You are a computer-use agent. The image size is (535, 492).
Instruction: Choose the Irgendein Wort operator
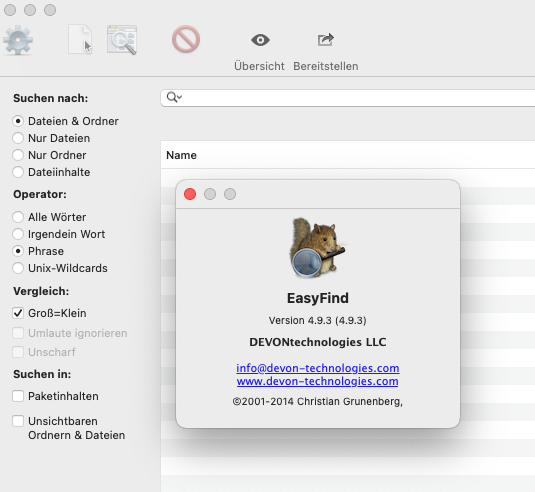pos(18,234)
